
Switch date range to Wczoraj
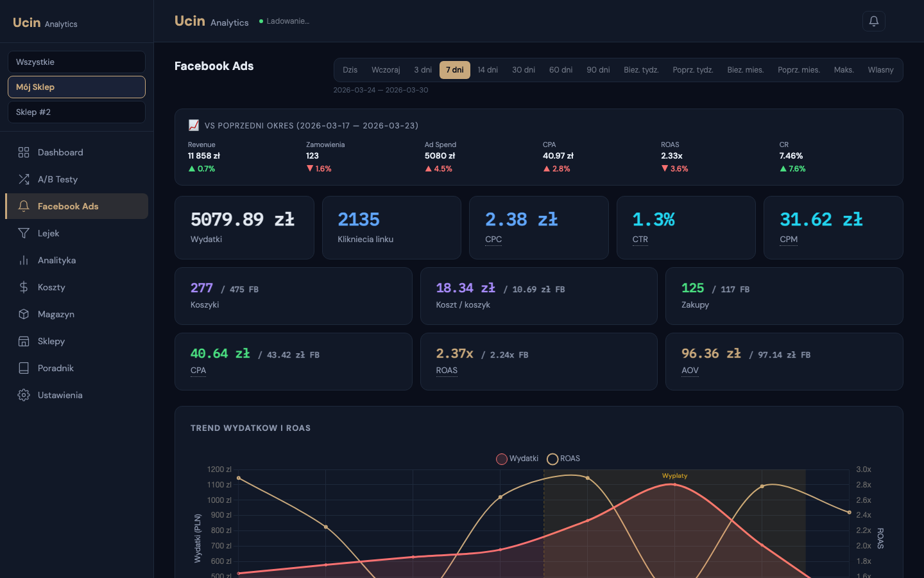click(386, 70)
